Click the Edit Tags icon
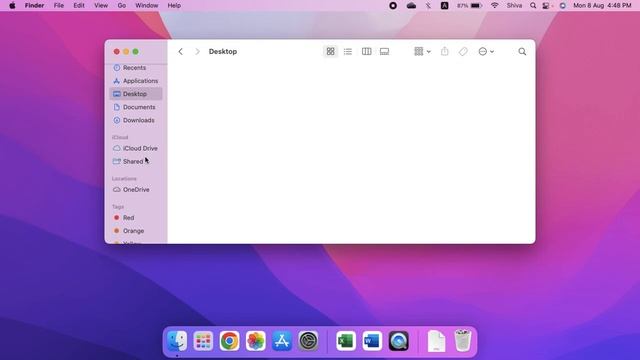This screenshot has width=640, height=360. pyautogui.click(x=463, y=51)
